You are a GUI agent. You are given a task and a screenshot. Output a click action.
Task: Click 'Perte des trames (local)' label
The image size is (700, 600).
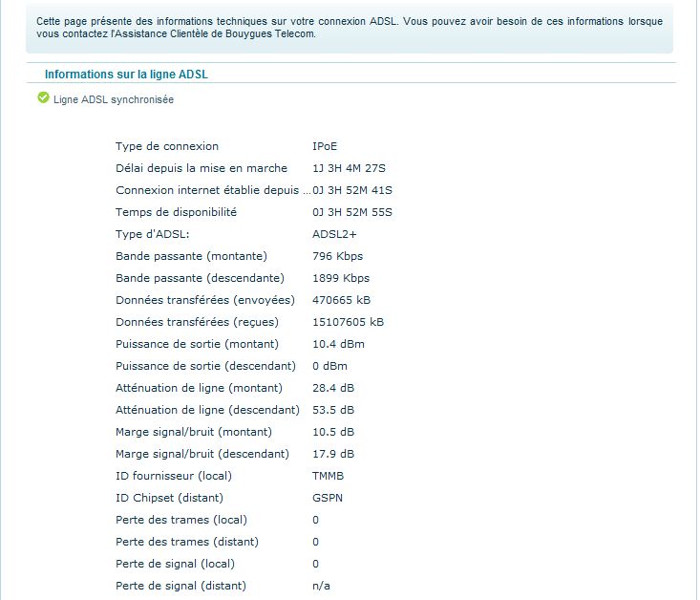point(181,520)
